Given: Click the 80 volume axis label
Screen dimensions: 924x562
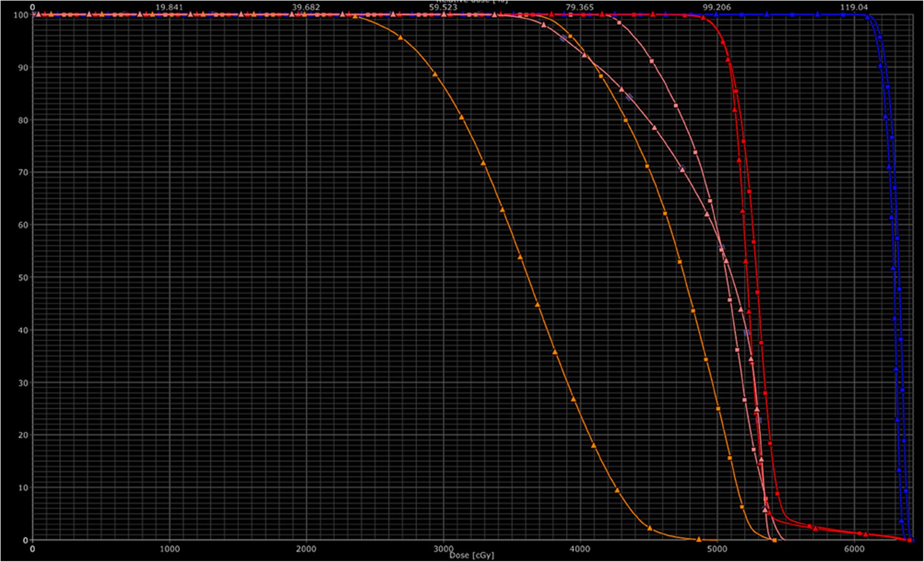Looking at the screenshot, I should [x=23, y=120].
